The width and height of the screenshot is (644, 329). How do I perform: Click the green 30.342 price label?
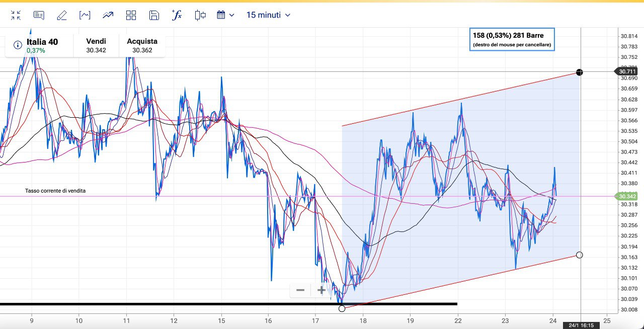coord(628,197)
